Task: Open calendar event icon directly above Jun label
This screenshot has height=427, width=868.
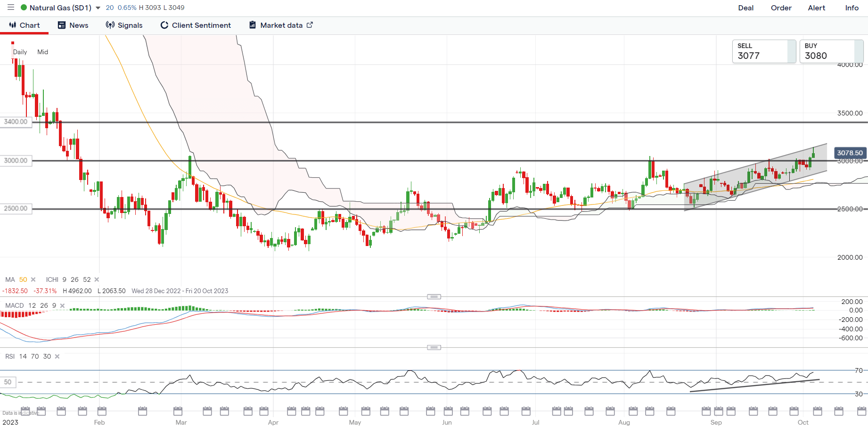Action: (x=448, y=411)
